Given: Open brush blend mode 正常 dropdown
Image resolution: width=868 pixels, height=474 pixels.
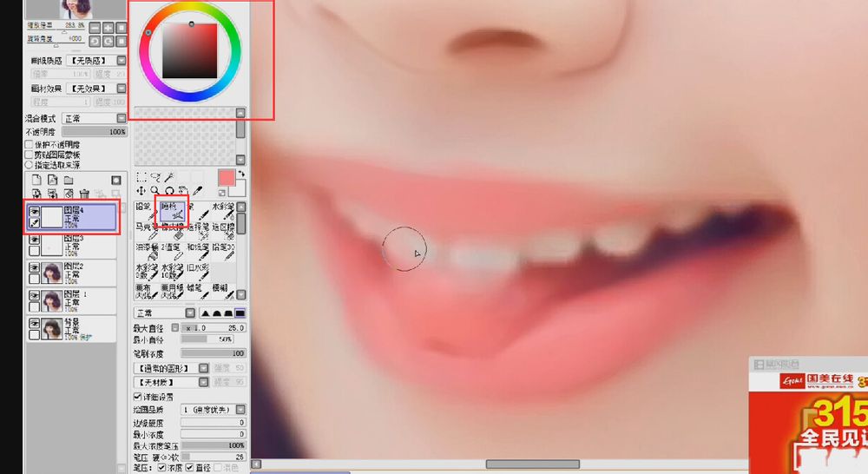Looking at the screenshot, I should coord(190,313).
